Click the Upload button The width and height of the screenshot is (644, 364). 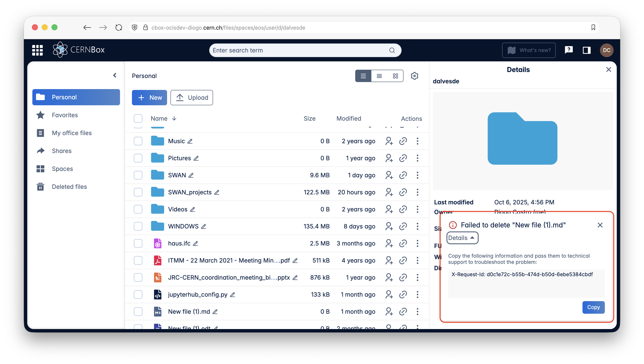pos(192,98)
